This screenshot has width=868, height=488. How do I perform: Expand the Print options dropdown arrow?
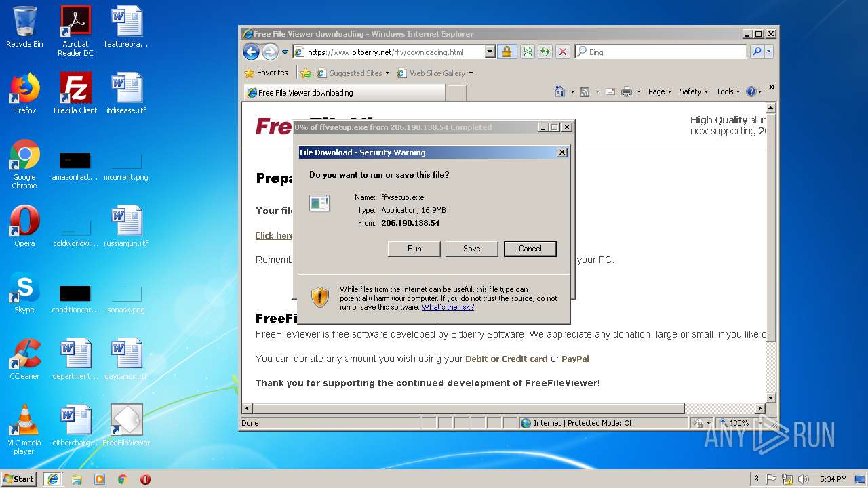click(x=639, y=92)
